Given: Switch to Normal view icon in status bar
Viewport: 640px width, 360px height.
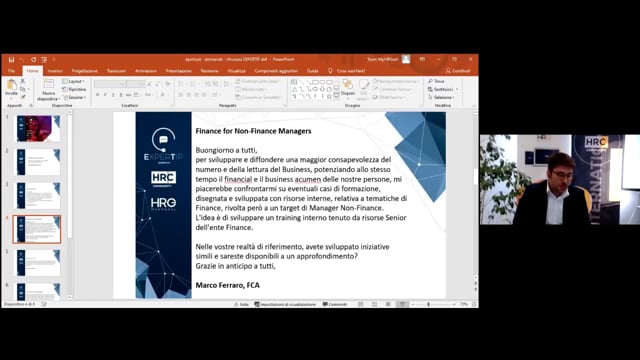Looking at the screenshot, I should tap(361, 304).
